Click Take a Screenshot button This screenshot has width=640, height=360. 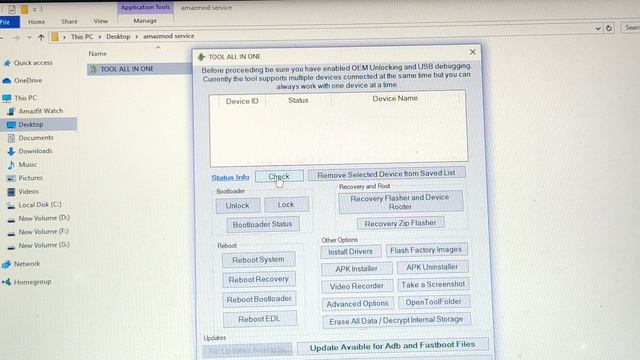click(433, 284)
